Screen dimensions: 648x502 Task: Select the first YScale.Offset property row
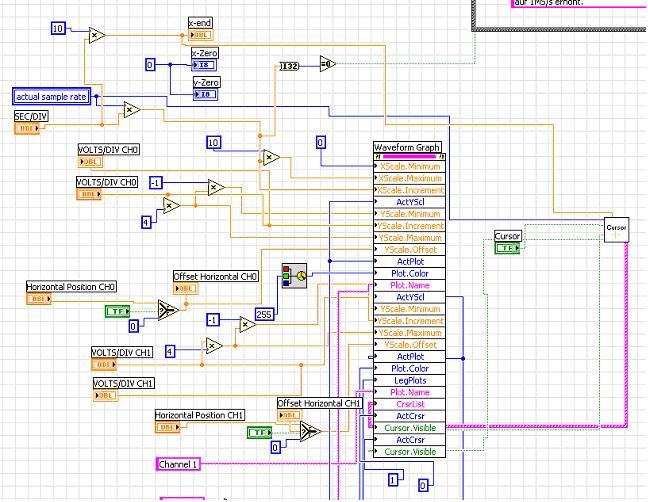(410, 250)
